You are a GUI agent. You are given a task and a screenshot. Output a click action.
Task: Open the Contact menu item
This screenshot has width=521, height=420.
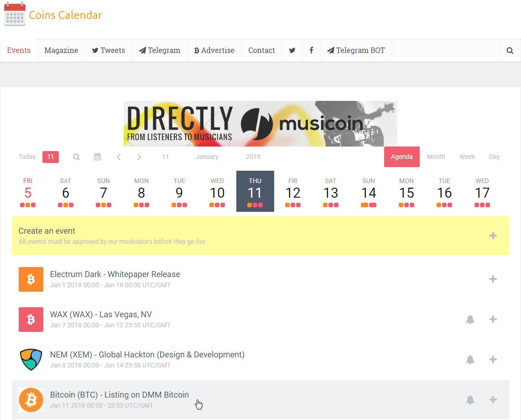tap(261, 51)
